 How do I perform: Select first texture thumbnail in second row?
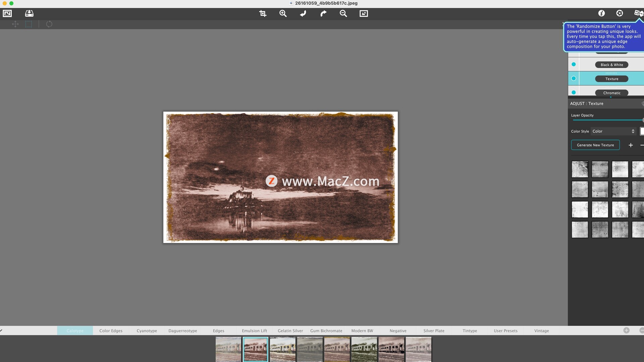coord(580,189)
